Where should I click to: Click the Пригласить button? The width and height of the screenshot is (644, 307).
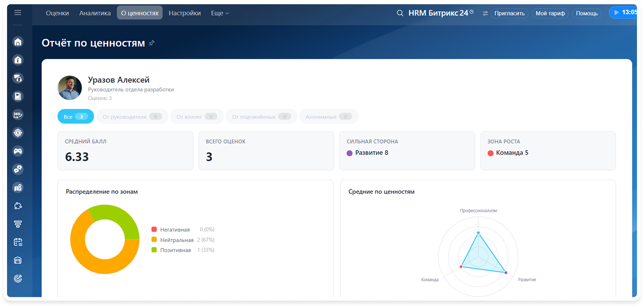tap(510, 13)
